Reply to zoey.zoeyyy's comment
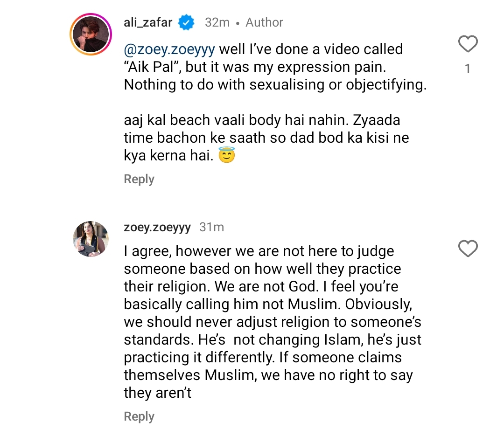The height and width of the screenshot is (436, 504). 139,416
